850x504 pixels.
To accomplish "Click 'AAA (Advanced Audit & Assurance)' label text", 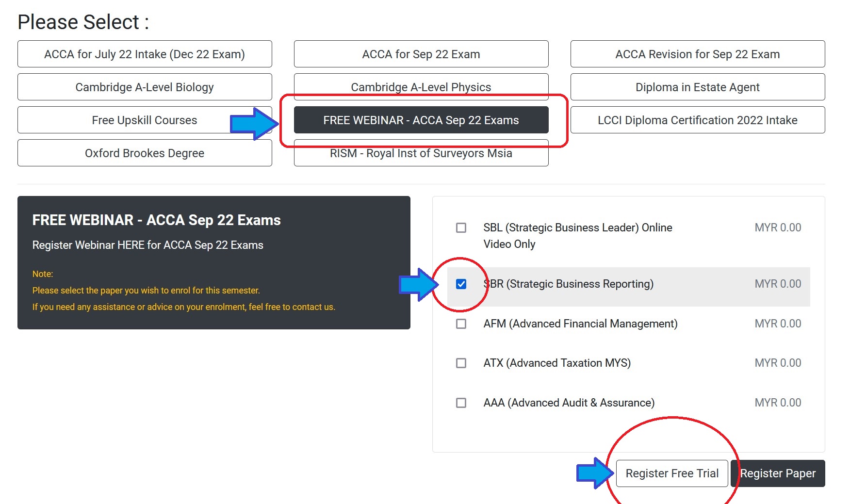I will 569,403.
